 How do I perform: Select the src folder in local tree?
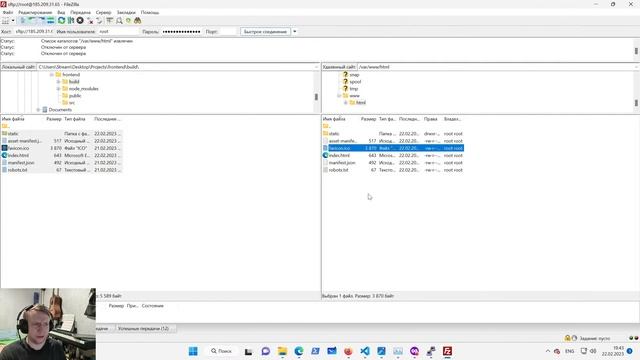(72, 102)
